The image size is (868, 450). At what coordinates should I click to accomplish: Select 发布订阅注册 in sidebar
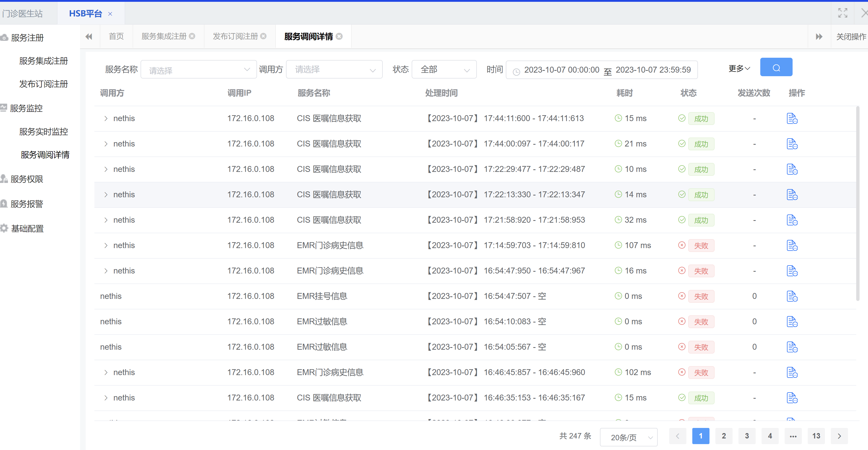[43, 84]
